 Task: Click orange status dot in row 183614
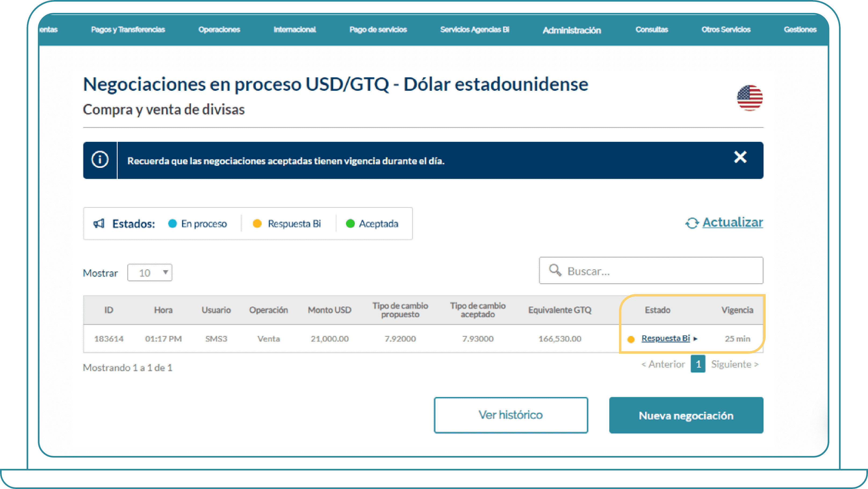coord(631,339)
